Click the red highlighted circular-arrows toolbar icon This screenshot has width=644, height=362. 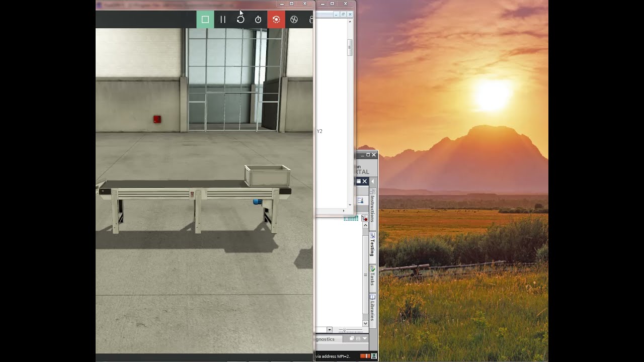click(x=276, y=20)
